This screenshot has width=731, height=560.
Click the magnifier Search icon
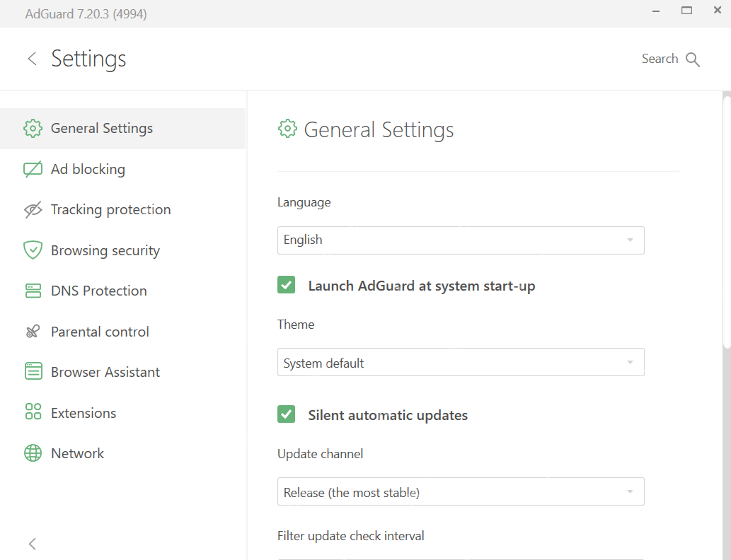tap(693, 59)
